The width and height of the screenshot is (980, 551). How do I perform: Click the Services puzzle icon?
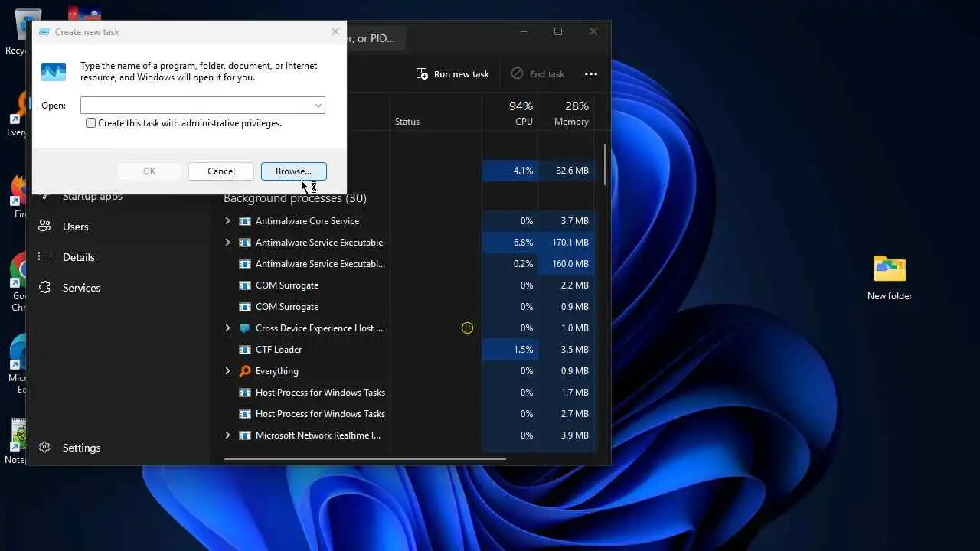(x=44, y=288)
